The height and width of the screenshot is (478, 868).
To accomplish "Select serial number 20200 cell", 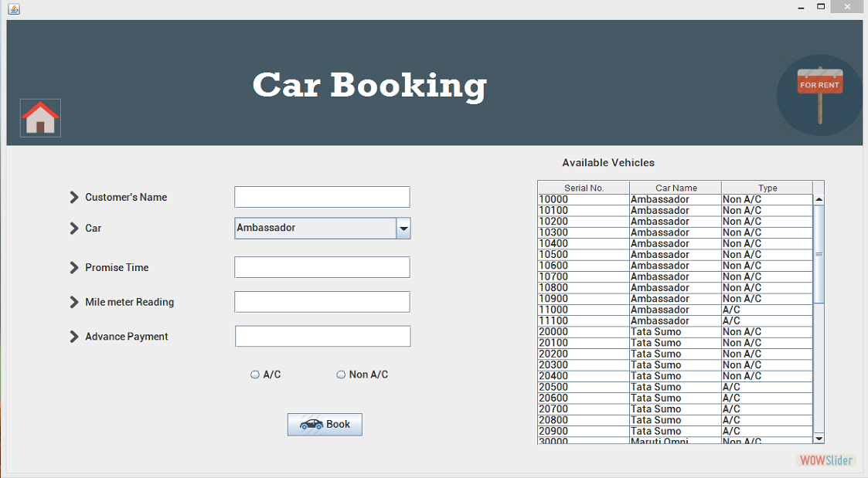I will [x=584, y=354].
